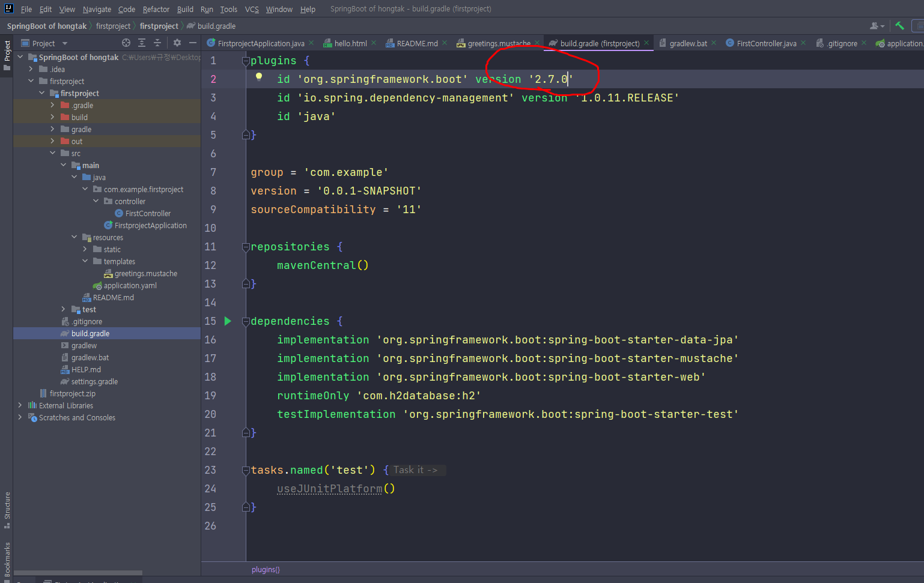This screenshot has width=924, height=583.
Task: Expand the .gradle folder
Action: pyautogui.click(x=53, y=105)
